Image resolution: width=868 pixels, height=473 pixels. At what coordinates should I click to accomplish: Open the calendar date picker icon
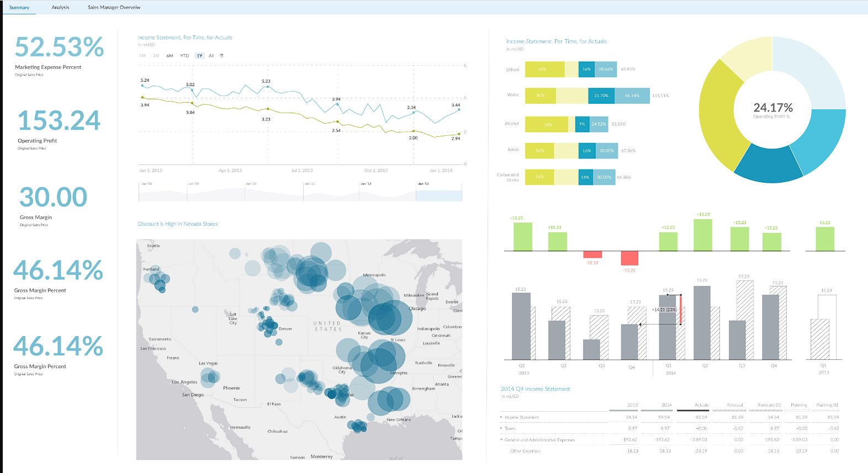click(221, 56)
